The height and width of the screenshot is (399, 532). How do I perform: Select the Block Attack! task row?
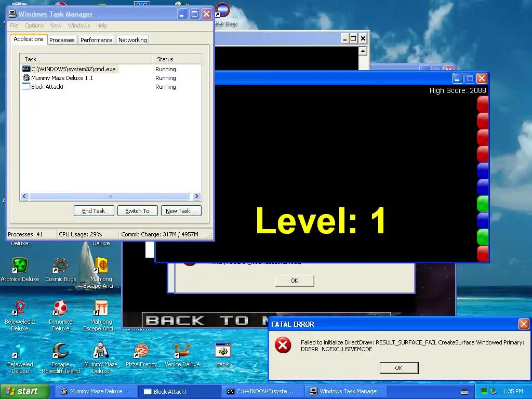click(111, 87)
